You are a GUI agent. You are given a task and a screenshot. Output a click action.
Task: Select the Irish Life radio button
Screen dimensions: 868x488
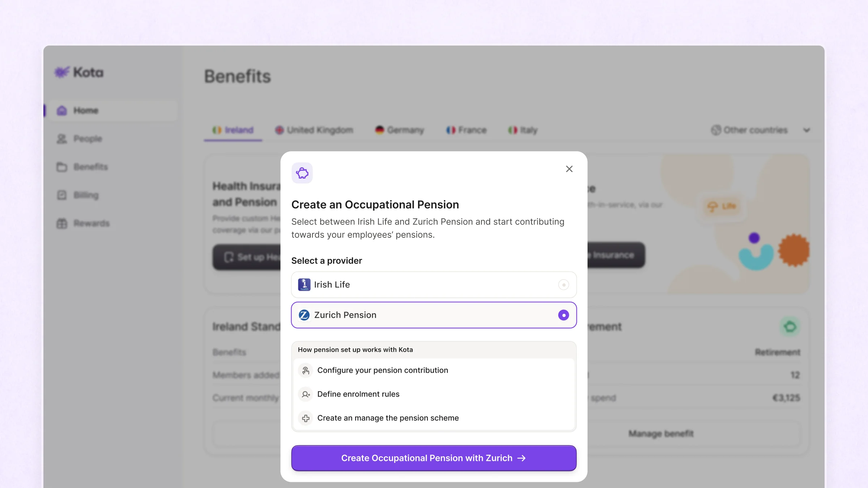(563, 285)
